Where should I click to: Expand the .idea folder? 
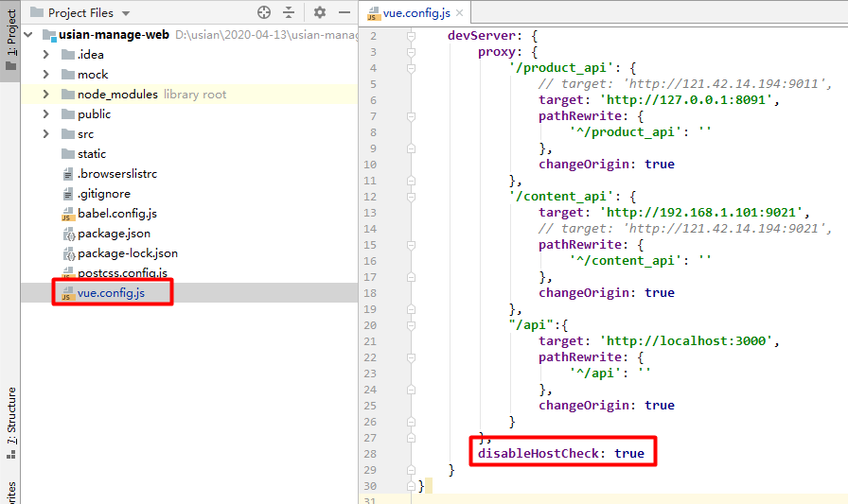tap(46, 55)
